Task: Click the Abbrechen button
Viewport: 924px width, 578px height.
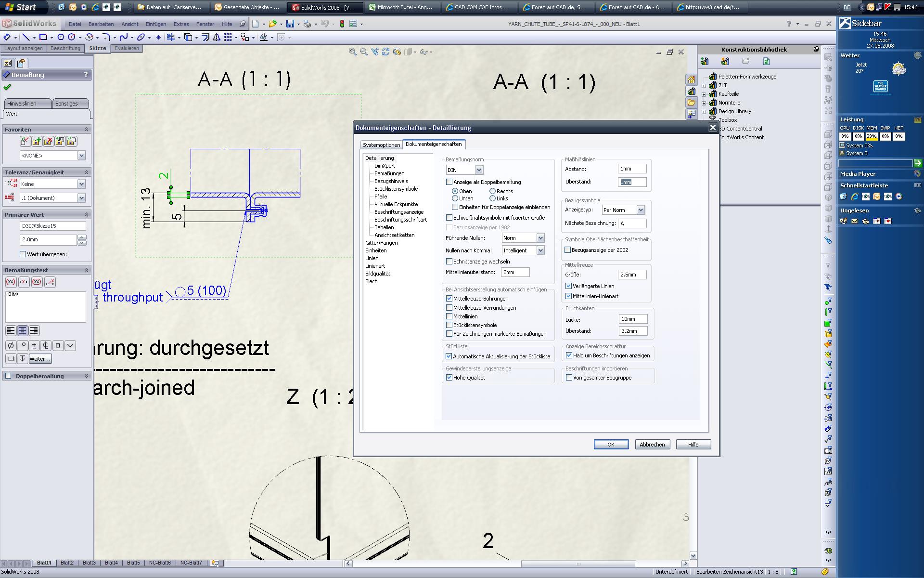Action: pos(652,445)
